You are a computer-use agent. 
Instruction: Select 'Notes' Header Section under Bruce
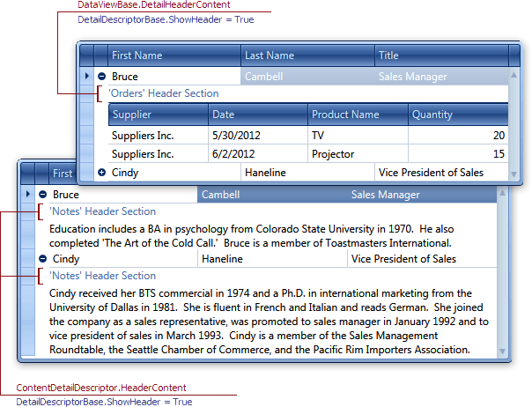click(102, 211)
